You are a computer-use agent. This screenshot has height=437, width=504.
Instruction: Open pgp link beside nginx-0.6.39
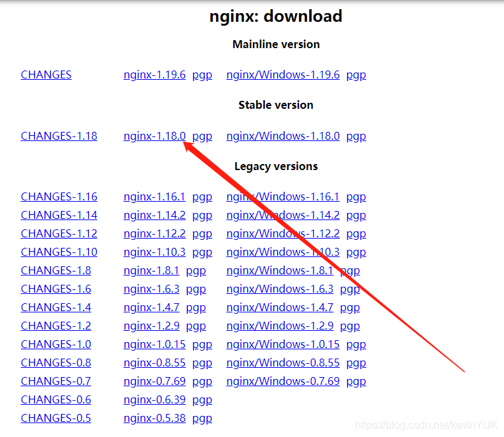(202, 400)
